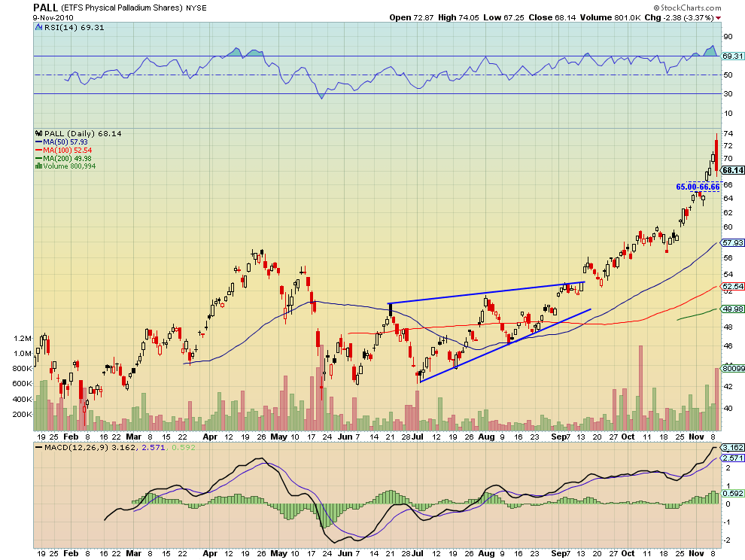Click the NYSE exchange label
The image size is (745, 560).
pos(196,8)
